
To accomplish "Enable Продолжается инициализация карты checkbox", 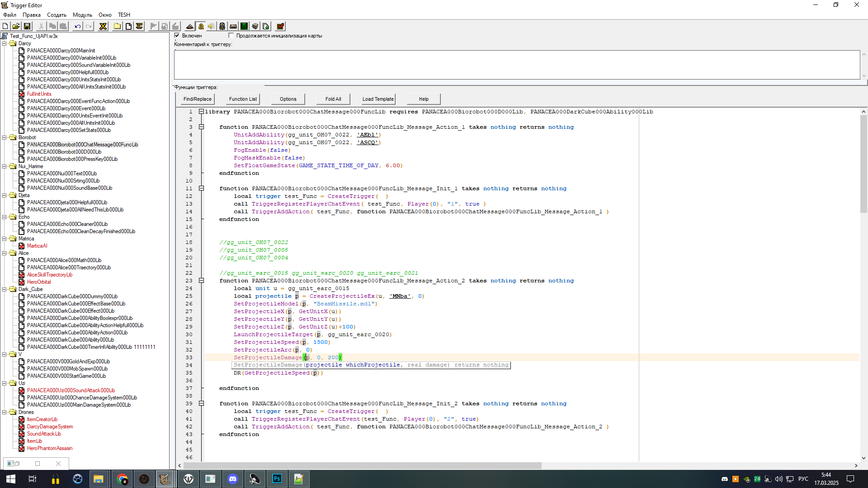I will 231,35.
